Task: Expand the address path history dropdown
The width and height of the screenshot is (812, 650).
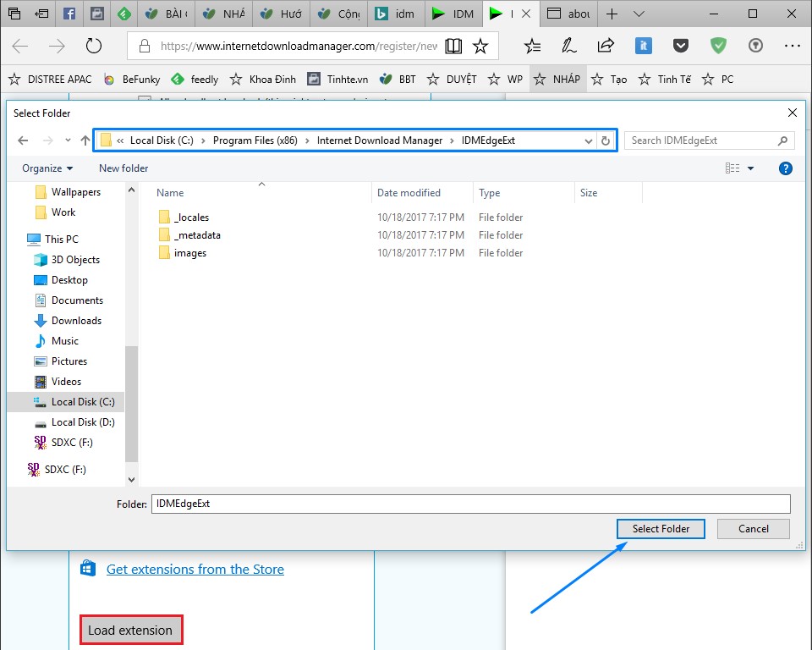Action: 589,140
